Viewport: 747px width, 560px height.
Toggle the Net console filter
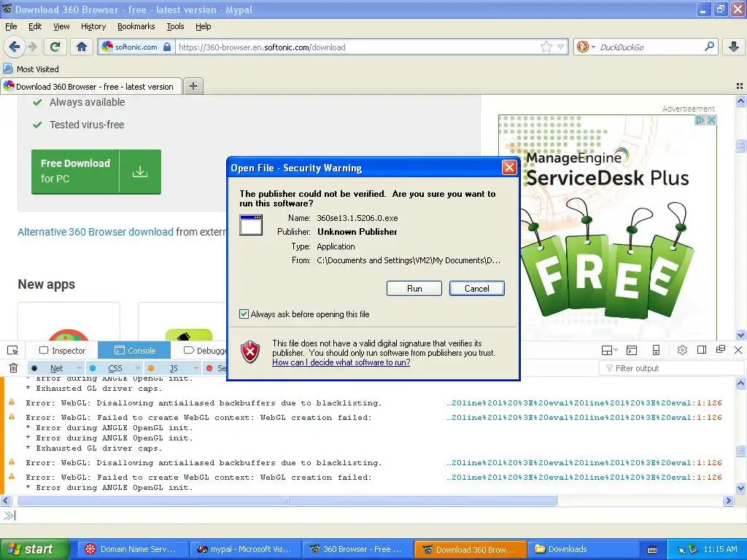tap(51, 368)
